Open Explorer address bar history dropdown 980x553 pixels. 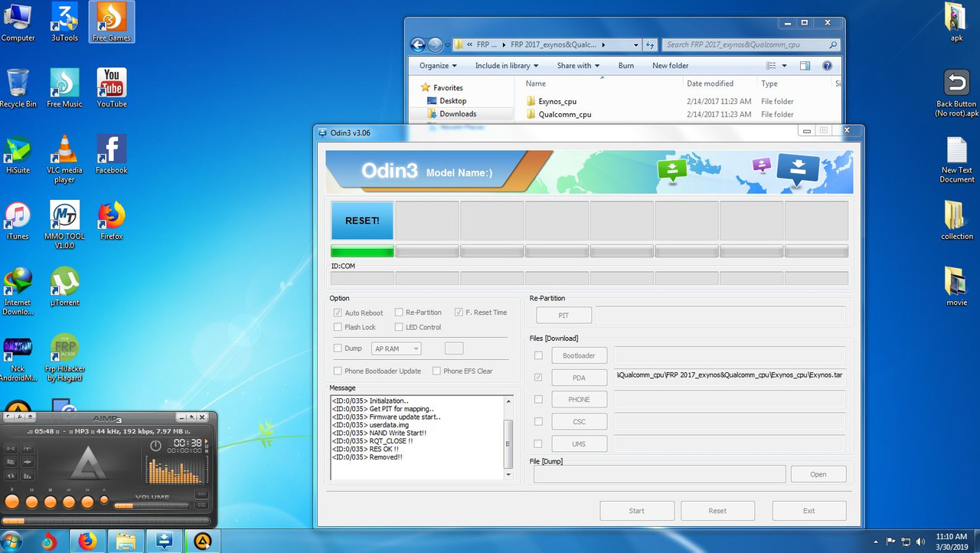(635, 45)
